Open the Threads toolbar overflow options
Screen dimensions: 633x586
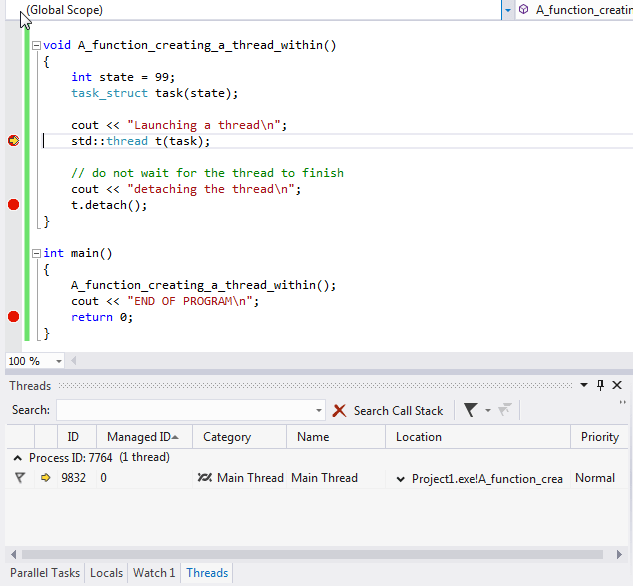[623, 402]
